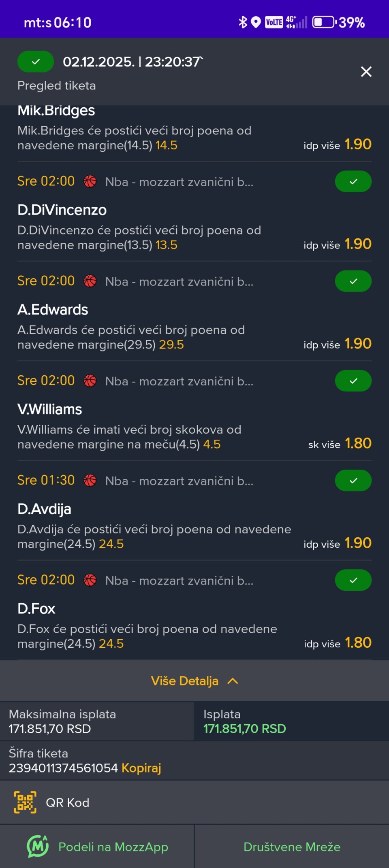This screenshot has width=389, height=868.
Task: Tap the MozzApp logo icon
Action: pos(37,847)
